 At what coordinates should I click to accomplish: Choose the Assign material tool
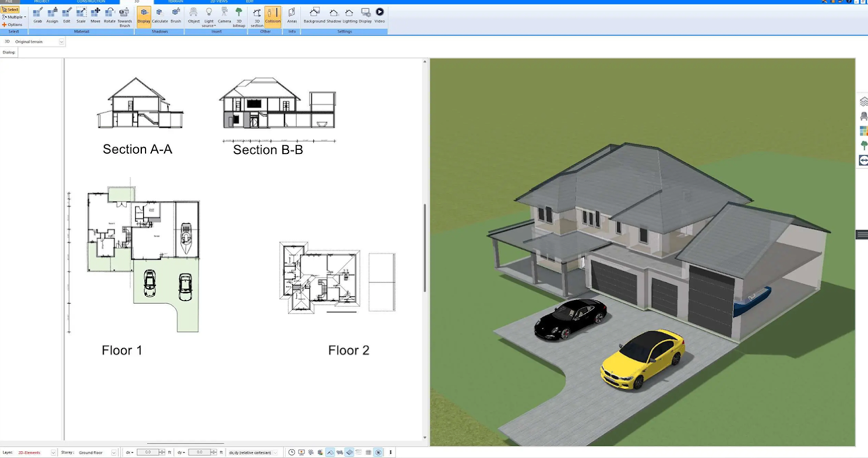pyautogui.click(x=52, y=15)
